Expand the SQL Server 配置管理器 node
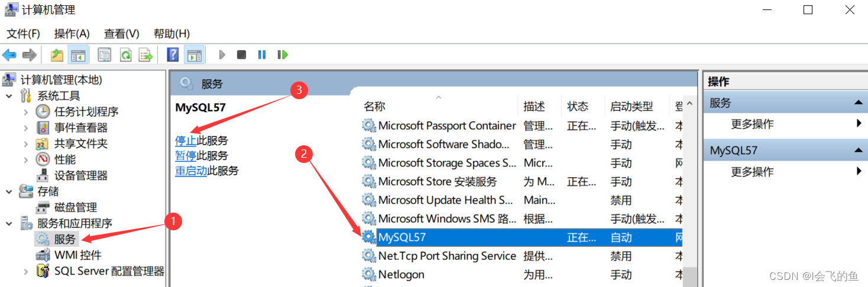 click(x=25, y=272)
